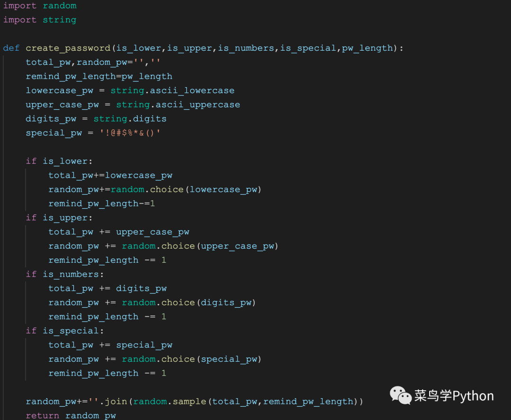Screen dimensions: 511x420
Task: Click random.choice(upper_case_pw) text
Action: [200, 246]
